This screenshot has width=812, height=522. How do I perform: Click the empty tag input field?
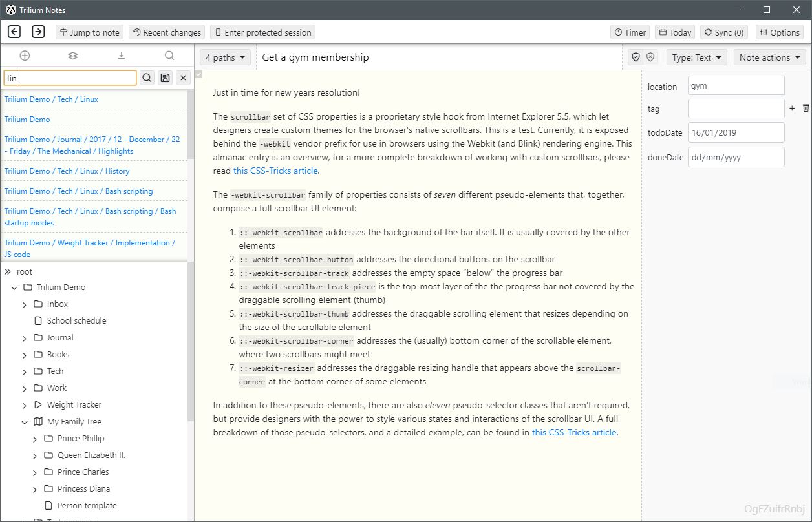(736, 109)
